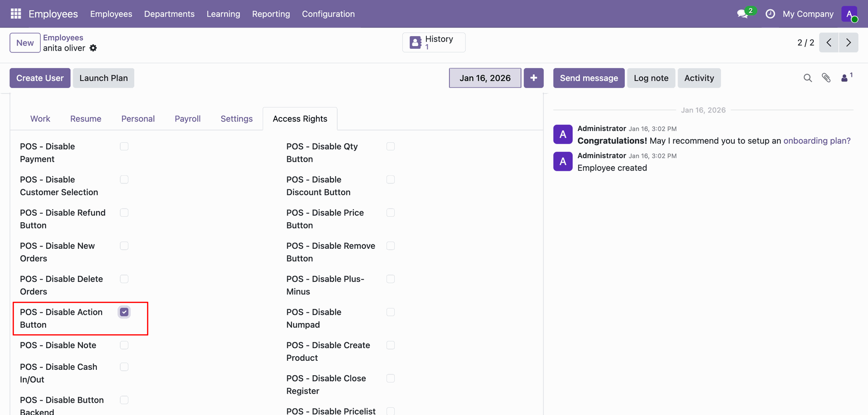Click the Jan 16, 2026 date field
868x415 pixels.
(x=485, y=78)
